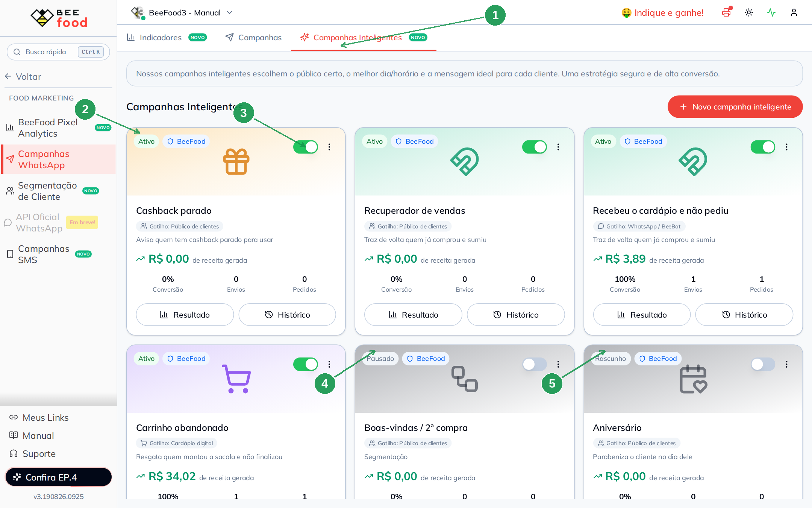Open Meus Links in the sidebar
Image resolution: width=812 pixels, height=508 pixels.
[39, 417]
